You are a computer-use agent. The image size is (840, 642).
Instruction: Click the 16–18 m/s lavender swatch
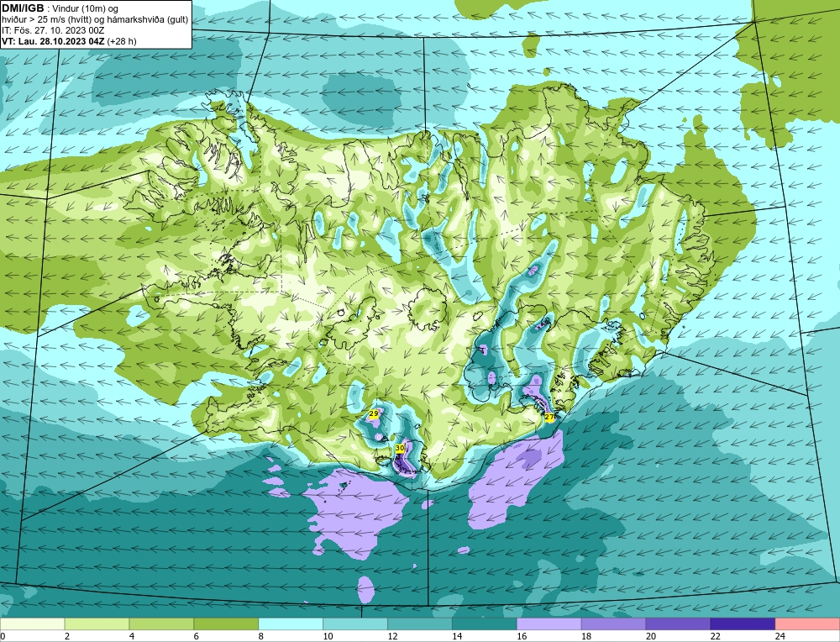(x=549, y=624)
